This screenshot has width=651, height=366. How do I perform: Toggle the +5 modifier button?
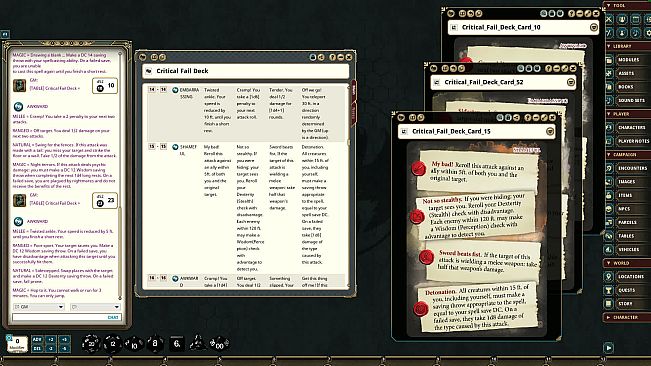pos(64,339)
